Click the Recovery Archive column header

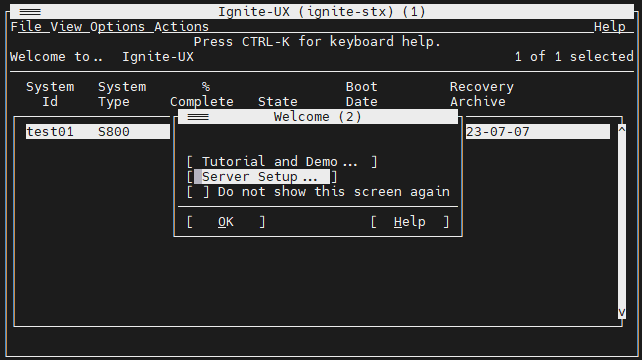(x=482, y=94)
